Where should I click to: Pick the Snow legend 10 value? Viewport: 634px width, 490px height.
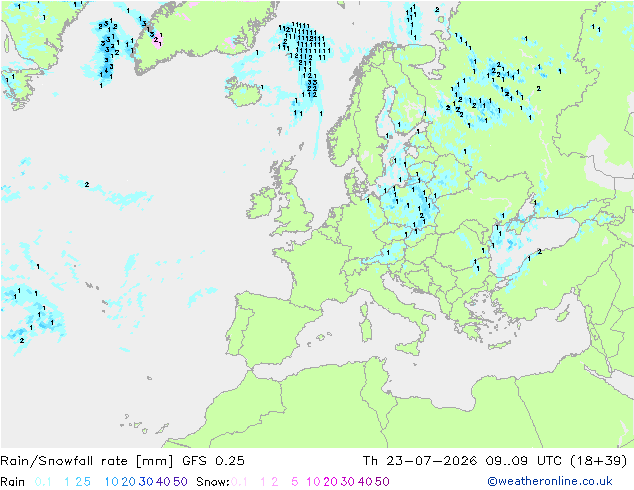(x=313, y=482)
